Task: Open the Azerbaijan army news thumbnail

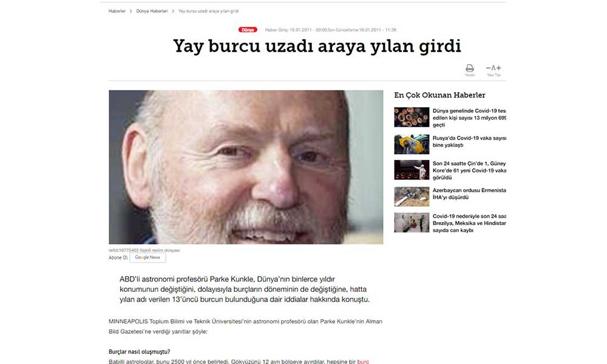Action: pos(412,197)
